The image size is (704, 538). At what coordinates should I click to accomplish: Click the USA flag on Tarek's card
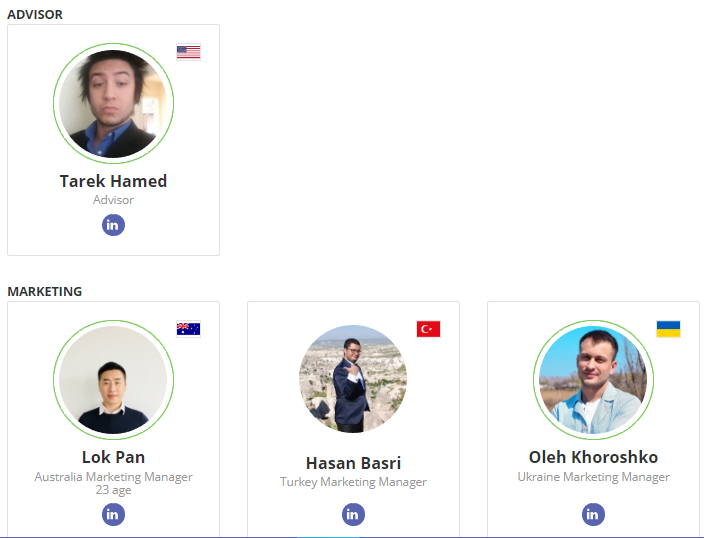tap(189, 52)
